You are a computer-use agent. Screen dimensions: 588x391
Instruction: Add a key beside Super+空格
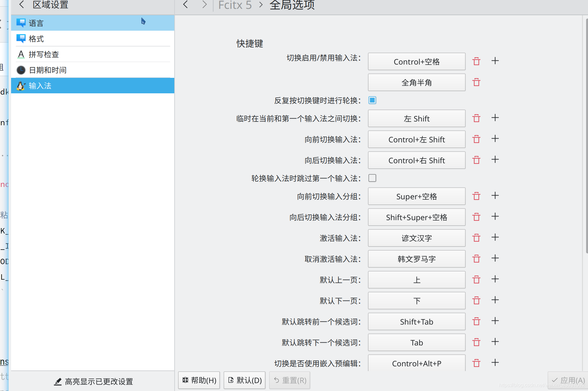pyautogui.click(x=495, y=195)
